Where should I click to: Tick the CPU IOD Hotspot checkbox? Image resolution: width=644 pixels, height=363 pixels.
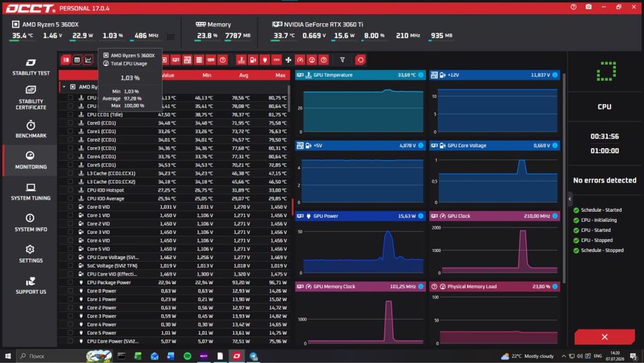click(x=70, y=190)
